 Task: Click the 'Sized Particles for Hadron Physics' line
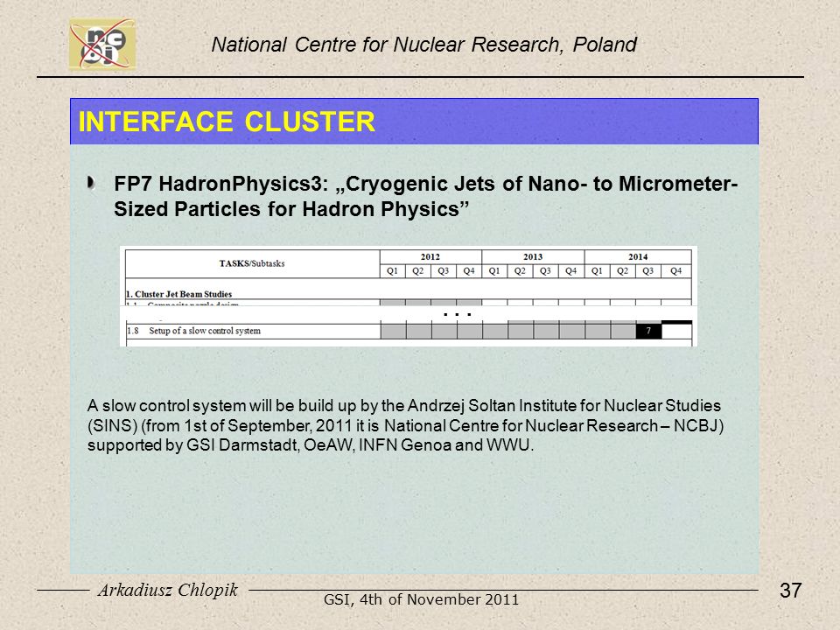291,209
